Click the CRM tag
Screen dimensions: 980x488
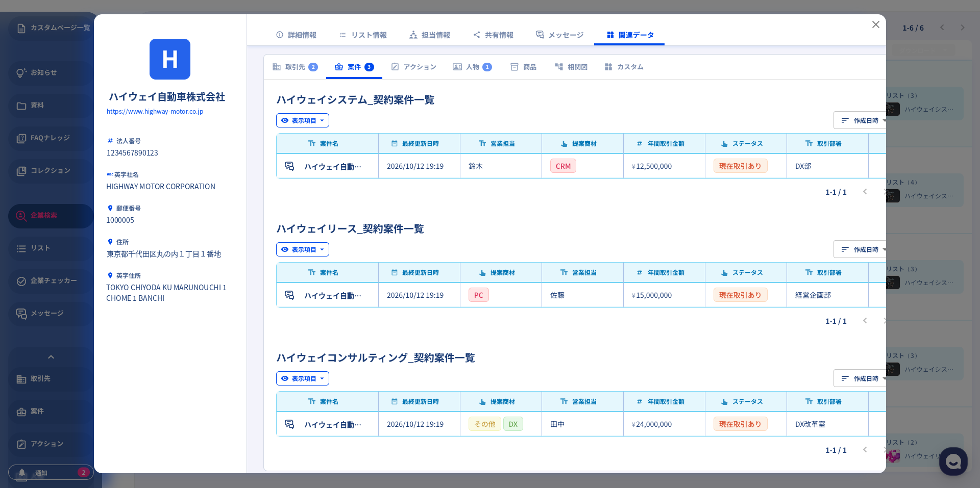coord(563,166)
